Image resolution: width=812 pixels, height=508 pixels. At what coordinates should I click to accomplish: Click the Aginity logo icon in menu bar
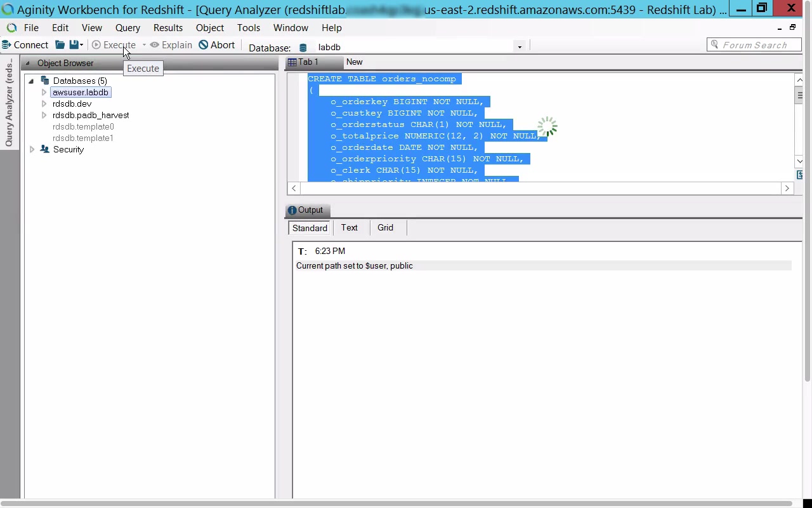tap(11, 28)
